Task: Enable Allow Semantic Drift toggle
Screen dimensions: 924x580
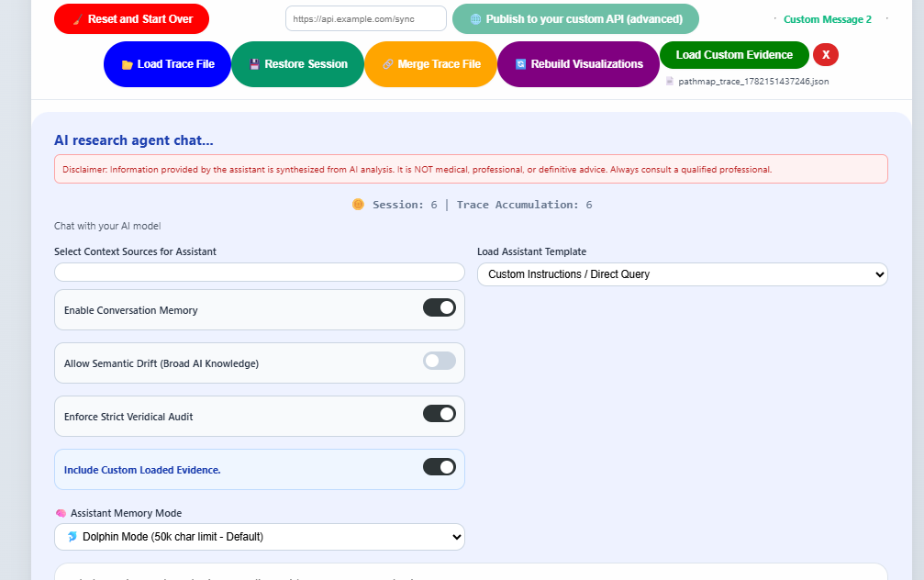Action: pyautogui.click(x=439, y=361)
